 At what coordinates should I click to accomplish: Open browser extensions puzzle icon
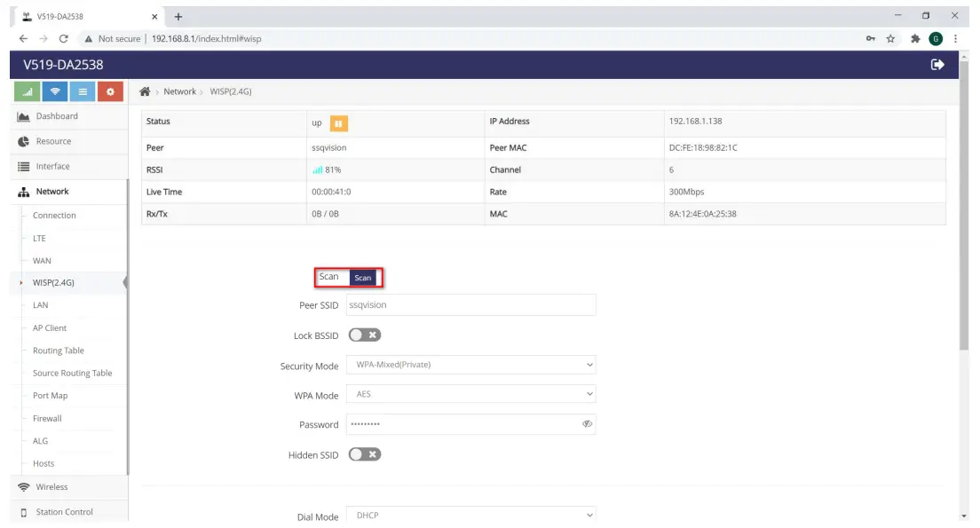coord(915,39)
